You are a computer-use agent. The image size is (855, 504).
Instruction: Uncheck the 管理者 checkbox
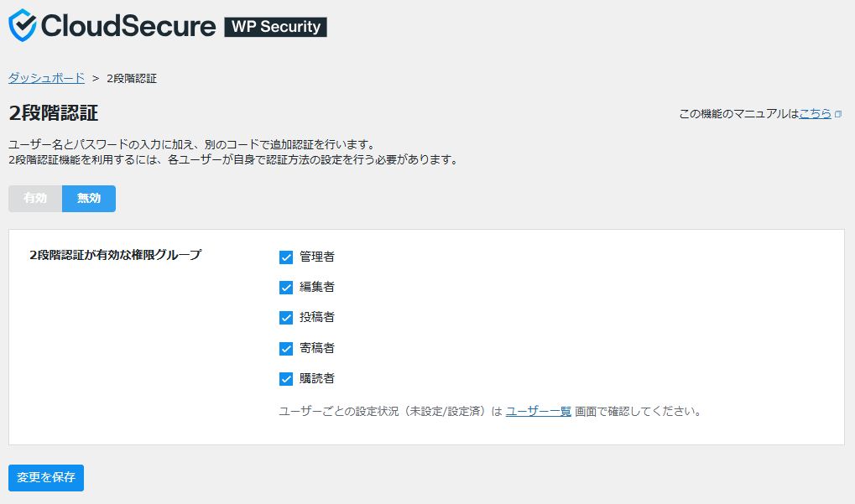(x=287, y=257)
